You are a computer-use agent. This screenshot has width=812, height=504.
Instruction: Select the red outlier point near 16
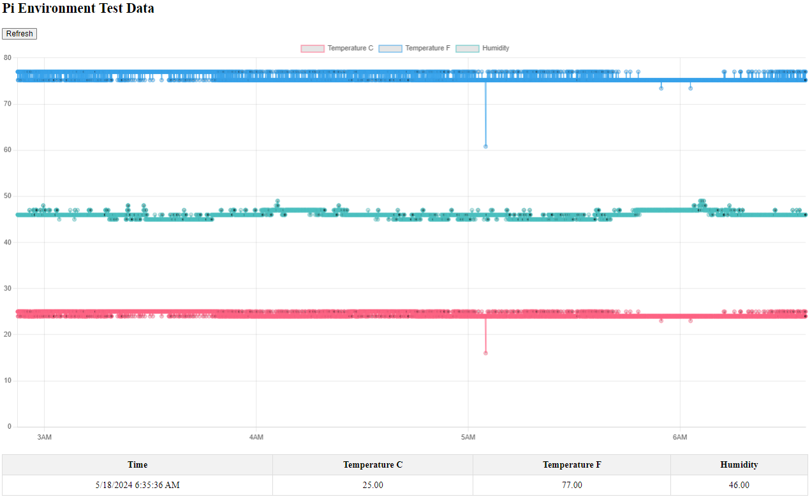[x=485, y=353]
